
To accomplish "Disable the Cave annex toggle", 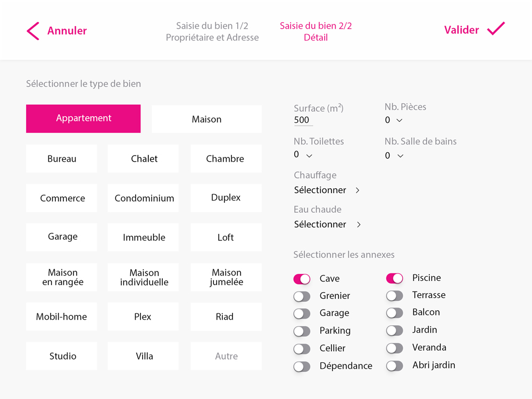I will (302, 279).
